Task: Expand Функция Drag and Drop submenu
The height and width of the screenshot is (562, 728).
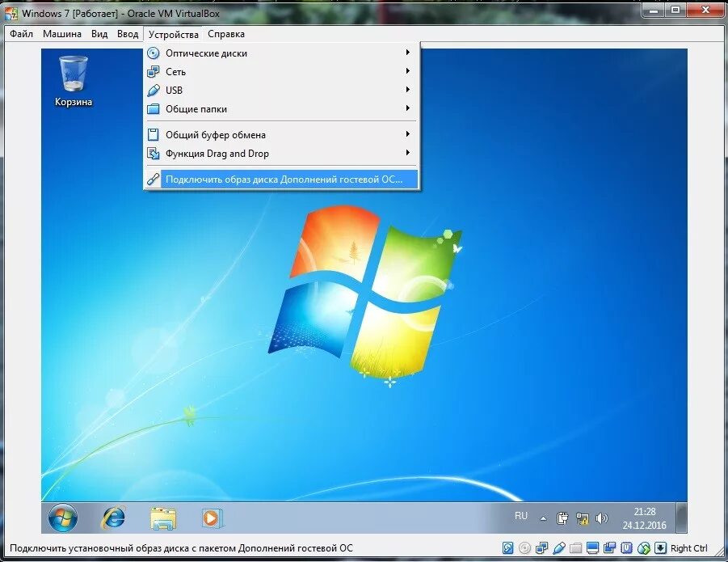Action: pyautogui.click(x=282, y=154)
